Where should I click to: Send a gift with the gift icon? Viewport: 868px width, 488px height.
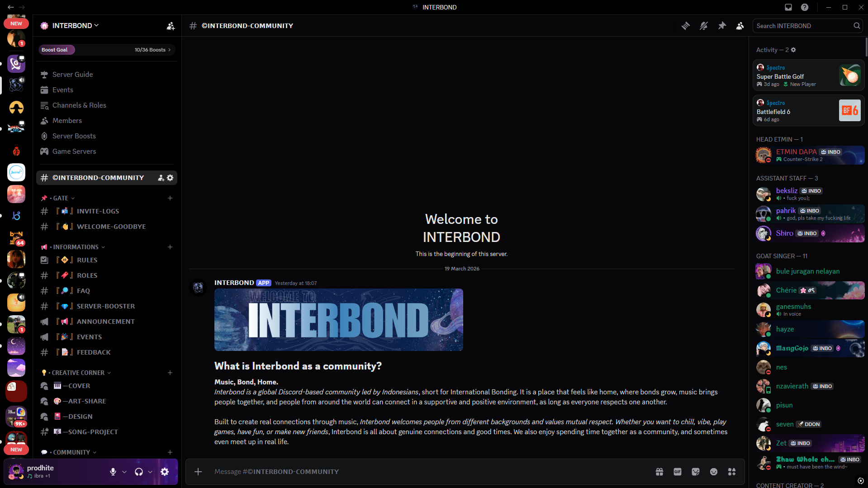(x=659, y=472)
